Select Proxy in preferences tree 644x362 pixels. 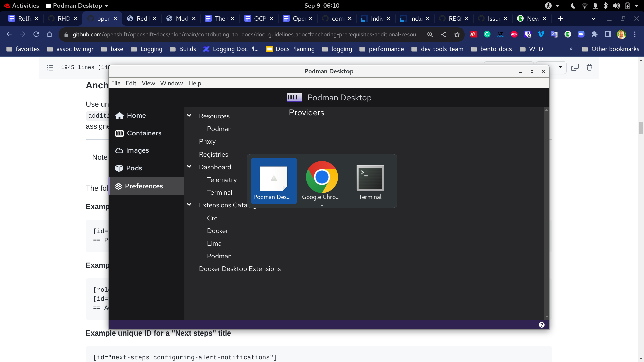pyautogui.click(x=207, y=142)
